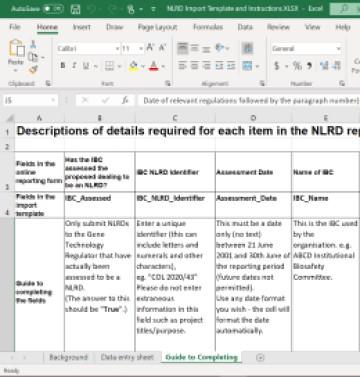Image resolution: width=360 pixels, height=377 pixels.
Task: Switch to the Review tab
Action: [278, 27]
